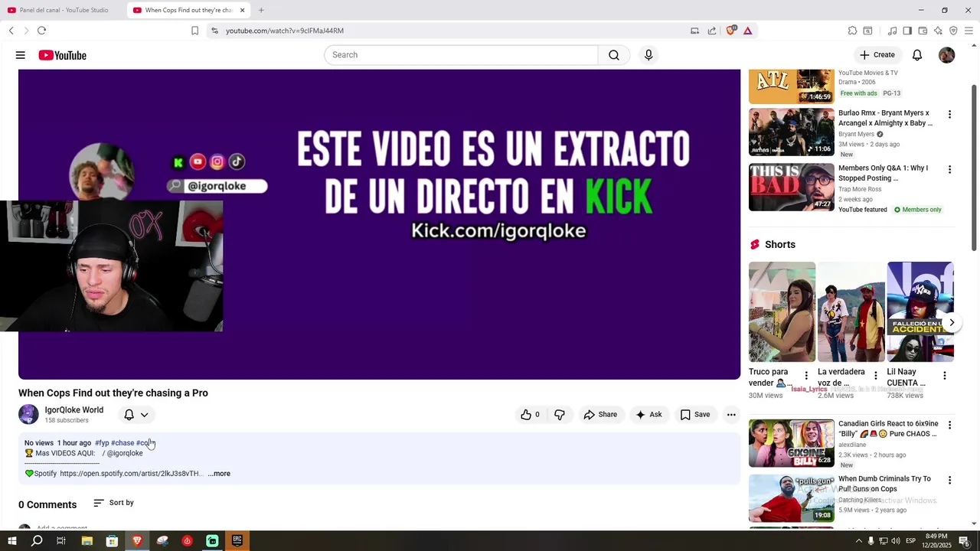
Task: Click the search magnifier button
Action: click(614, 55)
